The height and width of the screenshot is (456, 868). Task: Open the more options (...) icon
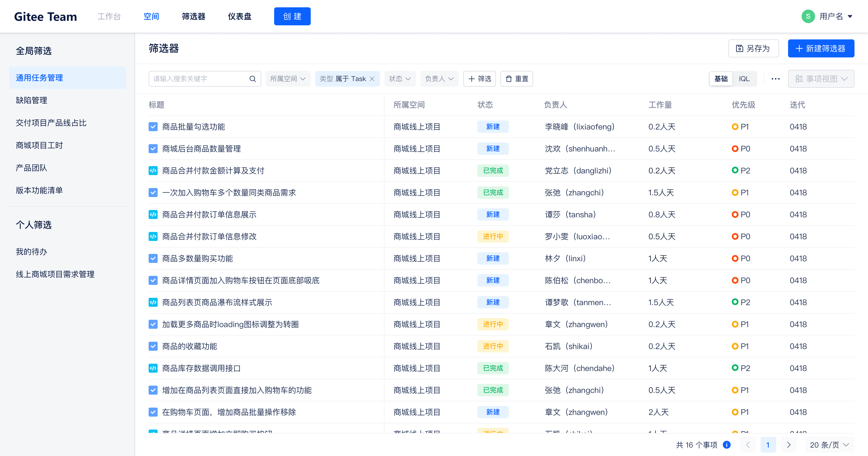tap(775, 79)
